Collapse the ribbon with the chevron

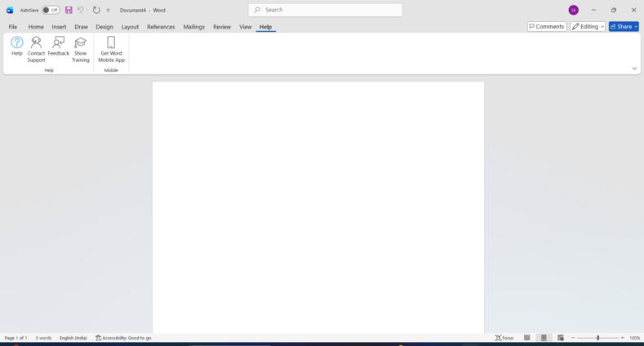click(x=634, y=69)
